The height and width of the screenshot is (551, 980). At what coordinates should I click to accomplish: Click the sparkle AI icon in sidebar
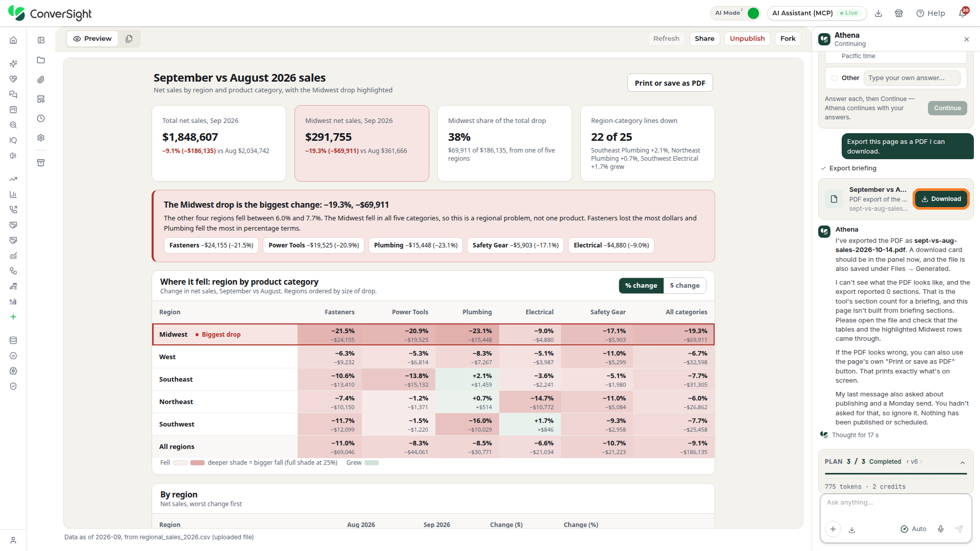click(x=13, y=64)
